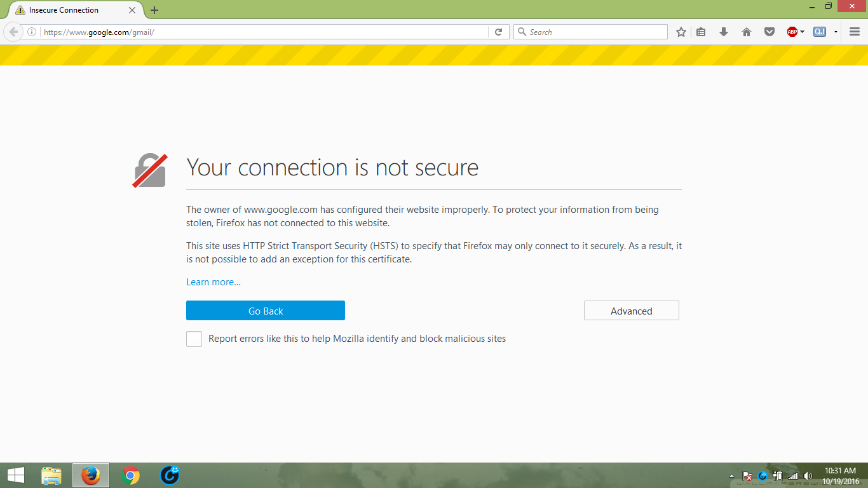
Task: Open Action Center flag icon in tray
Action: point(747,475)
